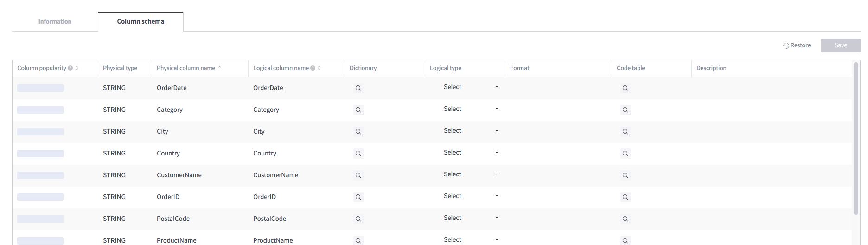Viewport: 868px width, 245px height.
Task: Show Column popularity help tooltip icon
Action: (70, 68)
